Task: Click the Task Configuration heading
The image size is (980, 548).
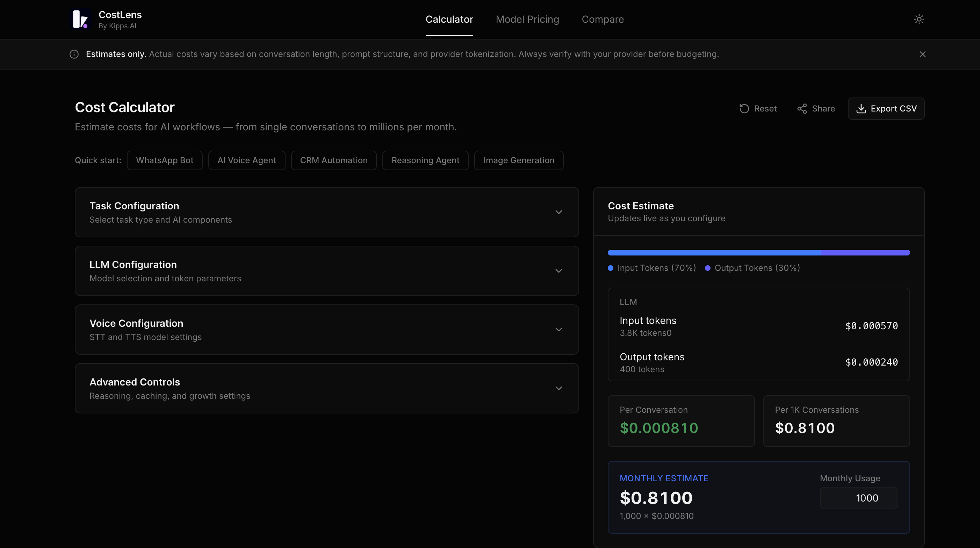Action: coord(134,206)
